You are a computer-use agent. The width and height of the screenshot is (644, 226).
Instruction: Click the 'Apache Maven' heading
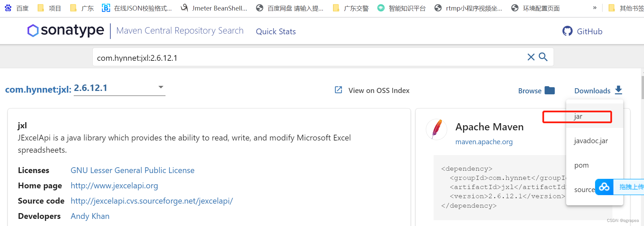click(489, 127)
